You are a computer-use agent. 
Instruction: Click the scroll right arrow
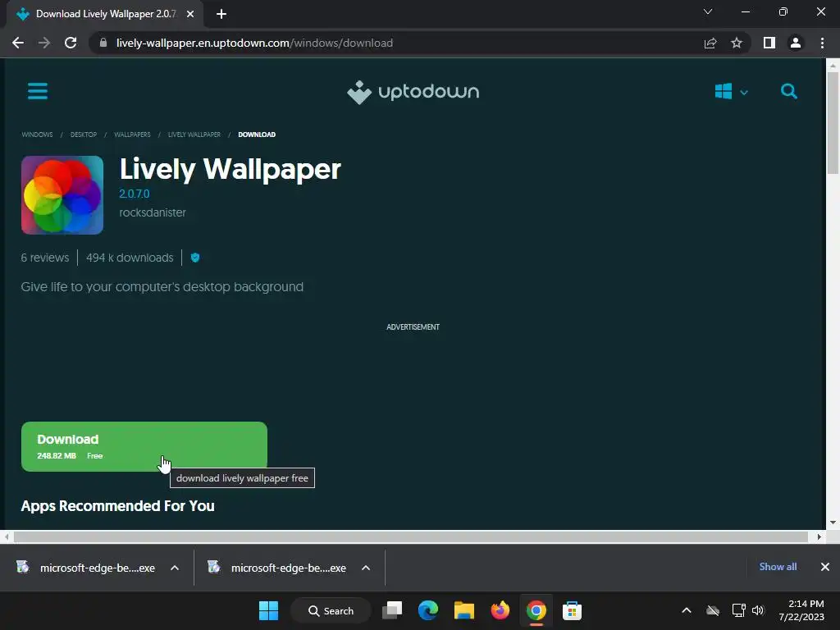pyautogui.click(x=819, y=536)
